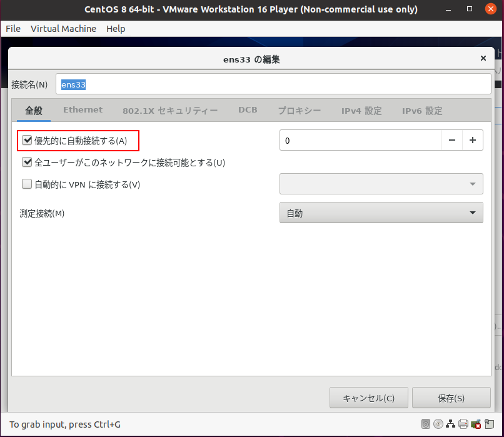
Task: Switch to the IPv4 設定 tab
Action: point(361,111)
